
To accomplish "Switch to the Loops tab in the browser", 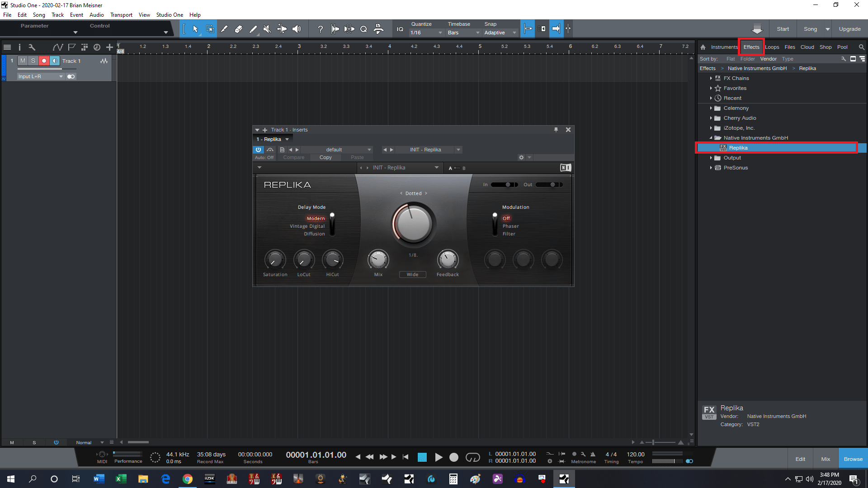I will (x=772, y=47).
